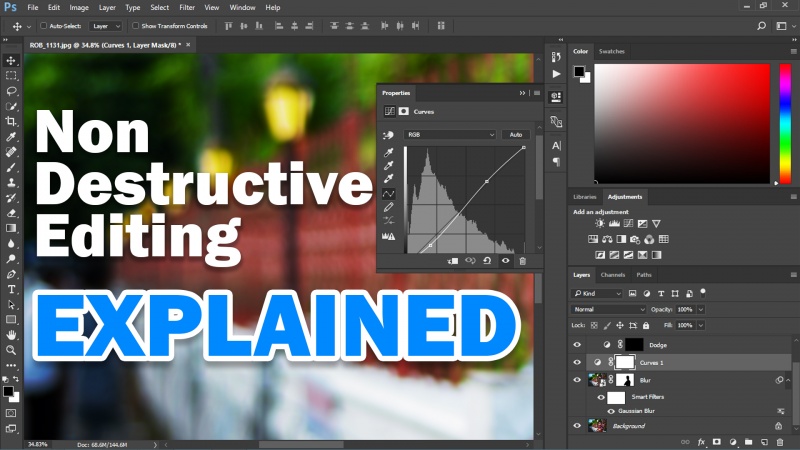Open the Auto-Select Layer dropdown
The width and height of the screenshot is (800, 450).
point(106,26)
